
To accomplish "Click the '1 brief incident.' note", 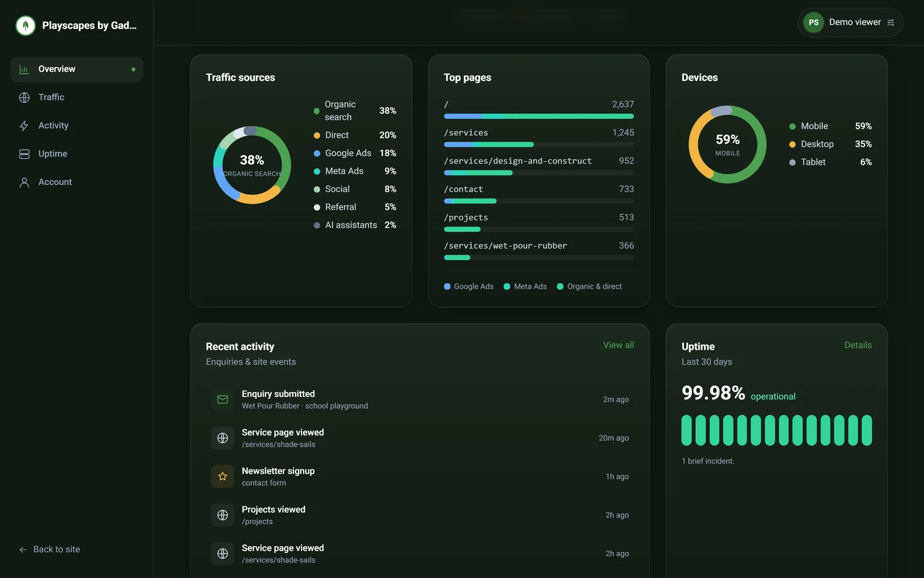I will [x=708, y=461].
